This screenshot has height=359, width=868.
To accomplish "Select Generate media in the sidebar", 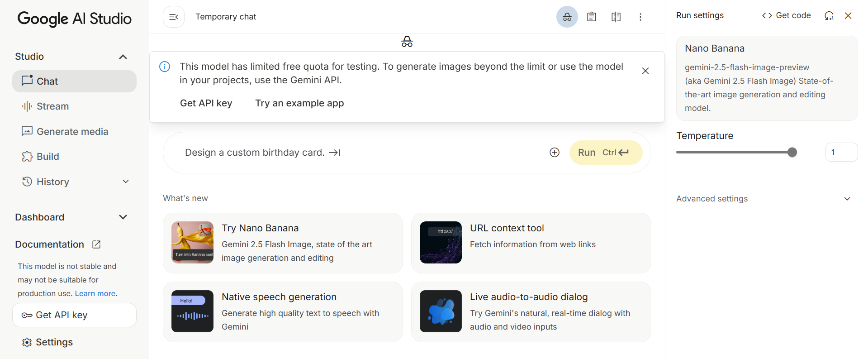I will pos(74,132).
